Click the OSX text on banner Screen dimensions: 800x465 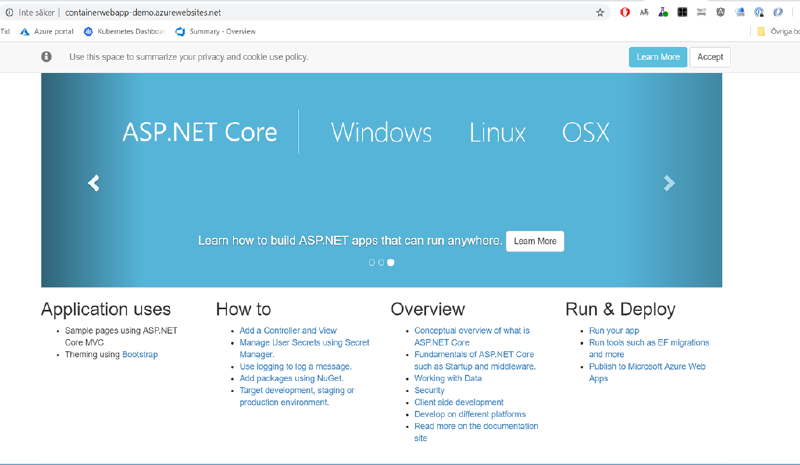pos(585,133)
